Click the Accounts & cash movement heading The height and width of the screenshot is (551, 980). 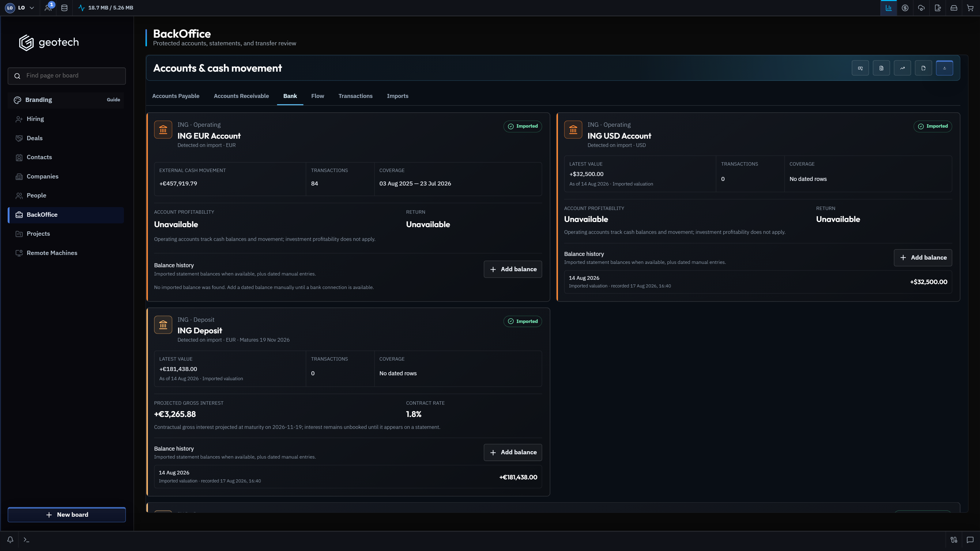[218, 69]
